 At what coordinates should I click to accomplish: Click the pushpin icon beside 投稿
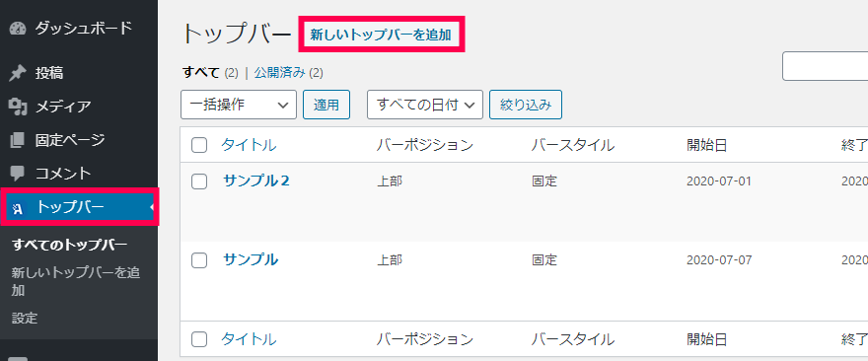(x=18, y=73)
